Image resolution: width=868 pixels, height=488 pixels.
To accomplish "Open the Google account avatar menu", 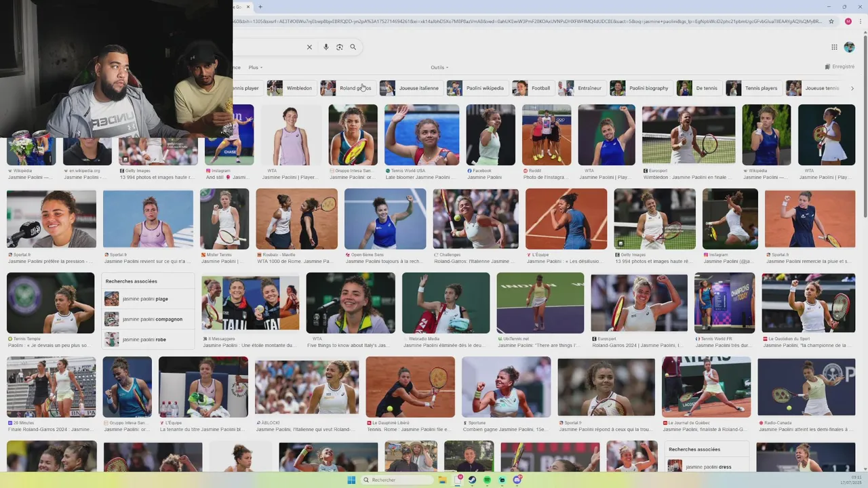I will [849, 47].
